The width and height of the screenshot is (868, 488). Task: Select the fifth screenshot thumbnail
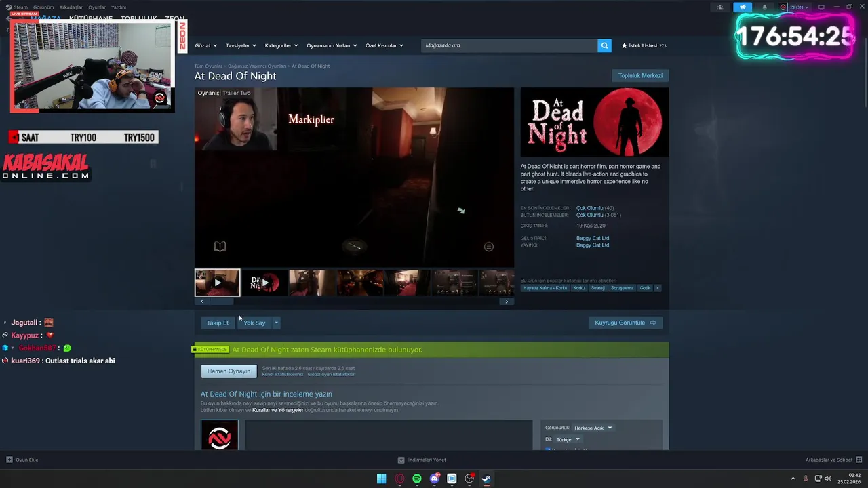[x=408, y=283]
